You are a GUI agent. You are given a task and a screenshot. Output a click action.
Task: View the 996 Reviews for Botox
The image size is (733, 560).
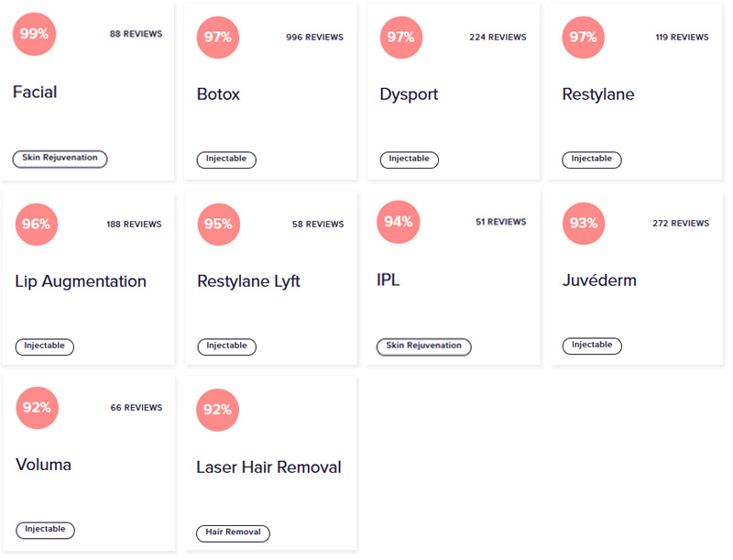pyautogui.click(x=314, y=38)
